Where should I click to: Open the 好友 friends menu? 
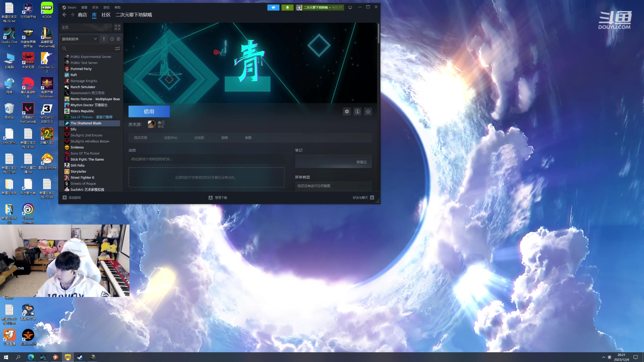tap(95, 7)
